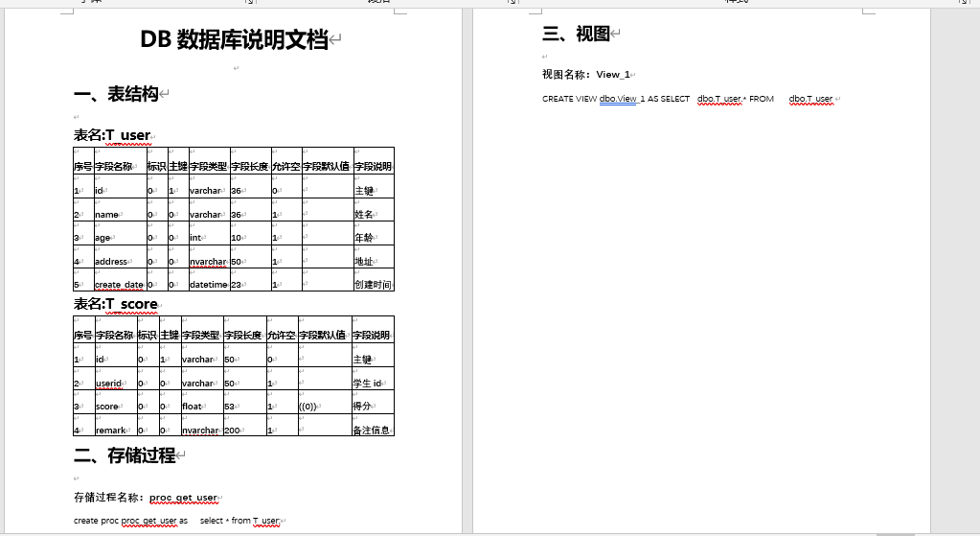Select the heading 一、表结构

116,94
